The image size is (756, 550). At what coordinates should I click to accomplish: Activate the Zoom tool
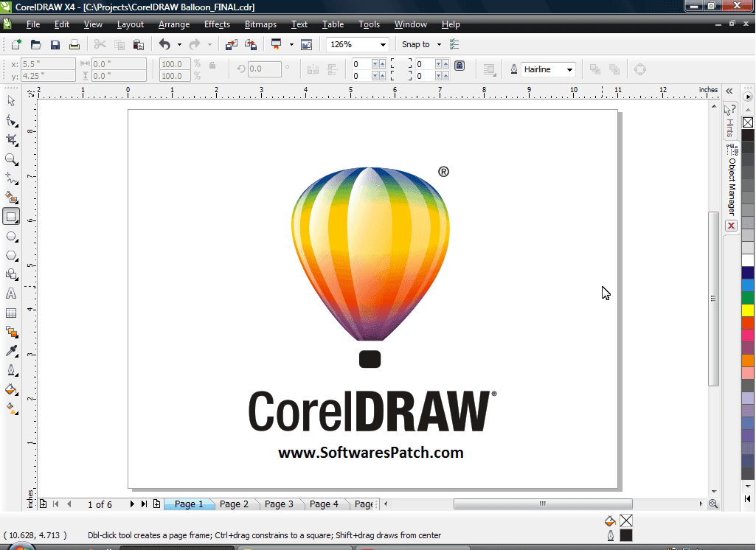click(11, 159)
